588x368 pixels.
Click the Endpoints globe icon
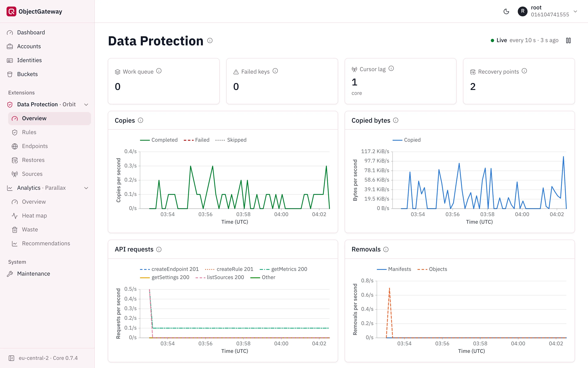pos(14,146)
